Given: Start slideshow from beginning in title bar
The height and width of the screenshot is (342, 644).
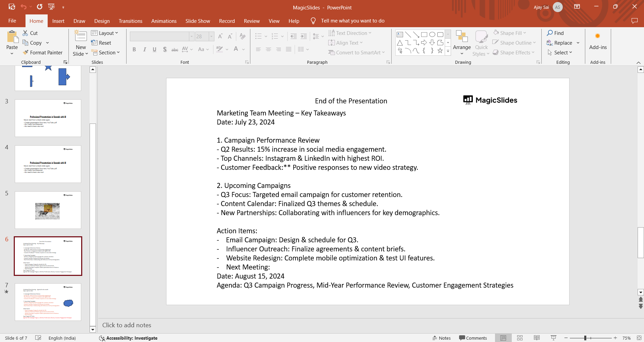Looking at the screenshot, I should point(51,7).
